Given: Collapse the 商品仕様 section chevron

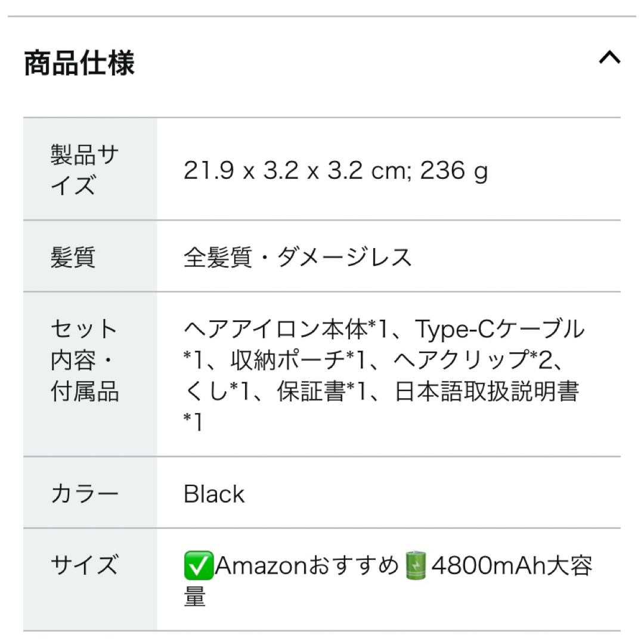Looking at the screenshot, I should 609,57.
